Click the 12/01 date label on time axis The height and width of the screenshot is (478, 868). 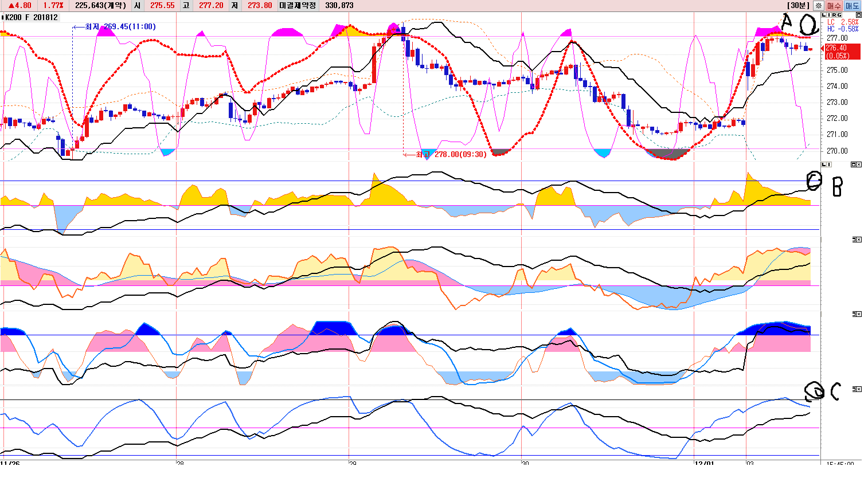[704, 462]
